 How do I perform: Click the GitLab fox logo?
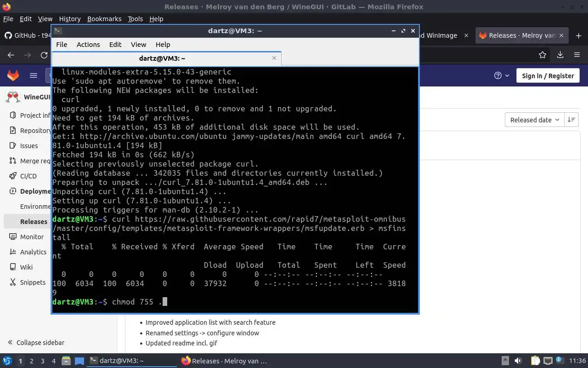pos(13,75)
